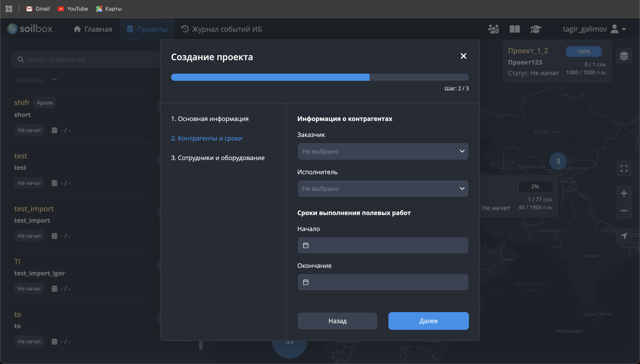This screenshot has width=640, height=364.
Task: Click the Назад button
Action: 337,321
